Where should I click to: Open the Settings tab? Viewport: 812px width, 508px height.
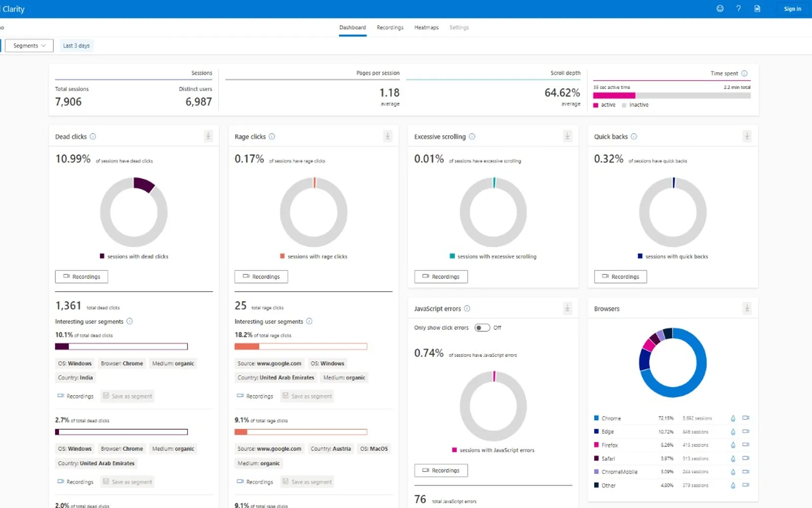tap(459, 27)
